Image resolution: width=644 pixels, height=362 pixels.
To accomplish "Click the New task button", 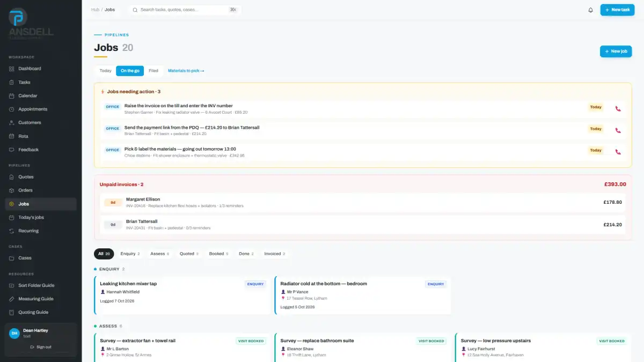I will coord(617,10).
